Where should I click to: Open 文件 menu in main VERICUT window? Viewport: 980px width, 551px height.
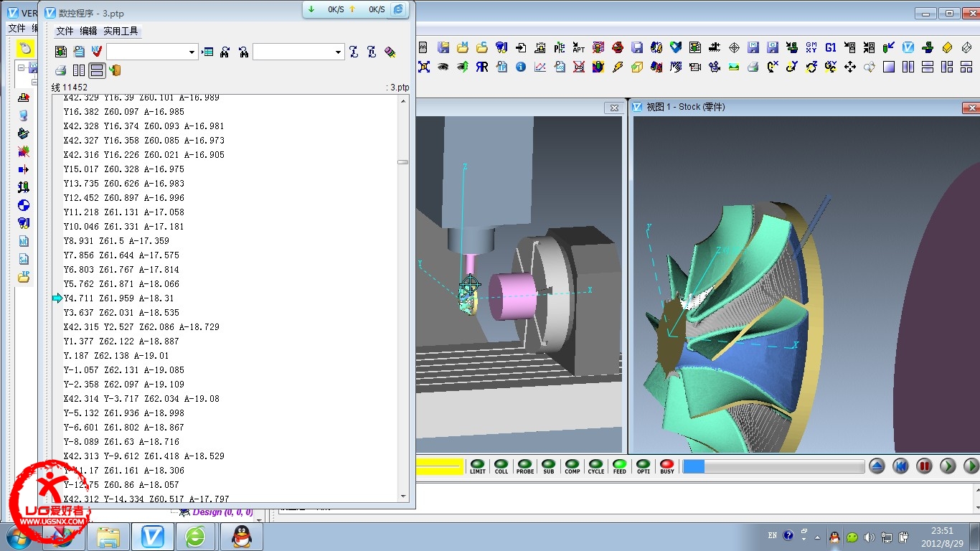click(16, 28)
